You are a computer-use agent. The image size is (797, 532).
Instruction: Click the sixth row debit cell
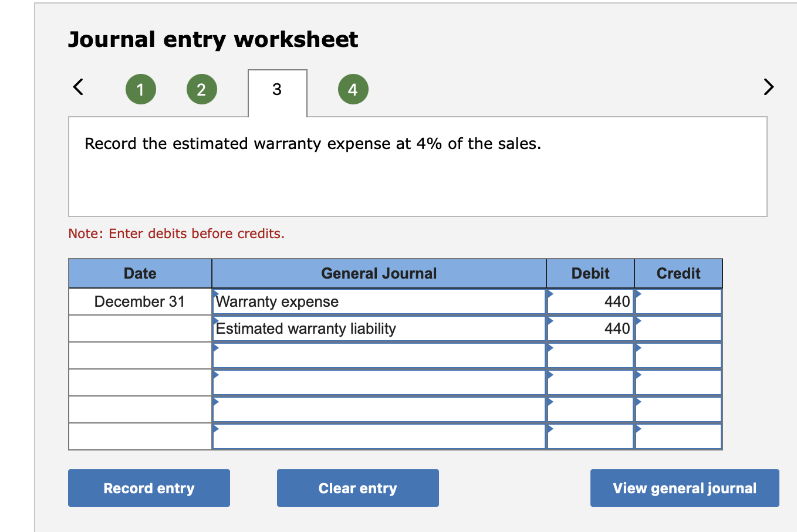coord(590,436)
